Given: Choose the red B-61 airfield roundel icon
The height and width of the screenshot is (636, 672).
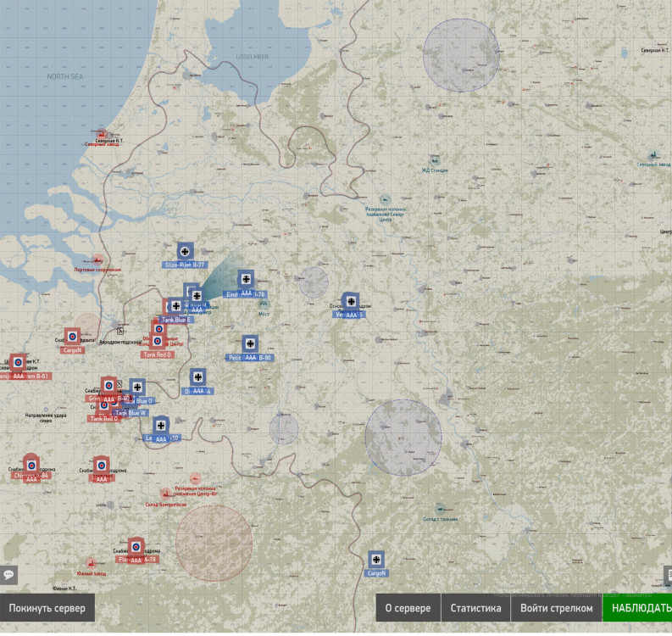Looking at the screenshot, I should [x=18, y=363].
